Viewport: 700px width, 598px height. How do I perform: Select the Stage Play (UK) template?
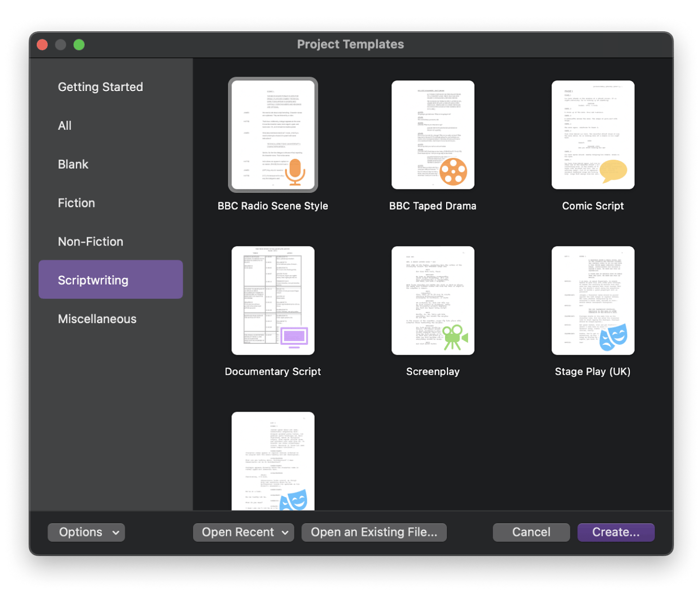click(x=592, y=300)
